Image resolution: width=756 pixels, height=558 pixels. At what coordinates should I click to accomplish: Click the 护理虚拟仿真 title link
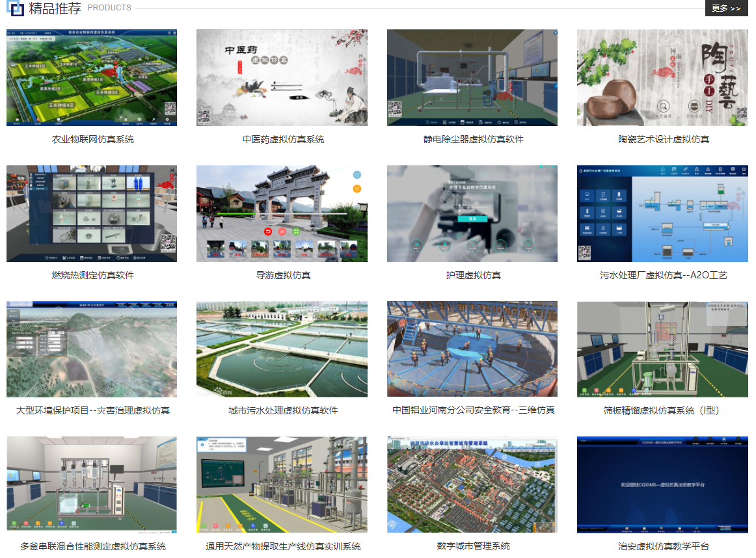pyautogui.click(x=473, y=275)
